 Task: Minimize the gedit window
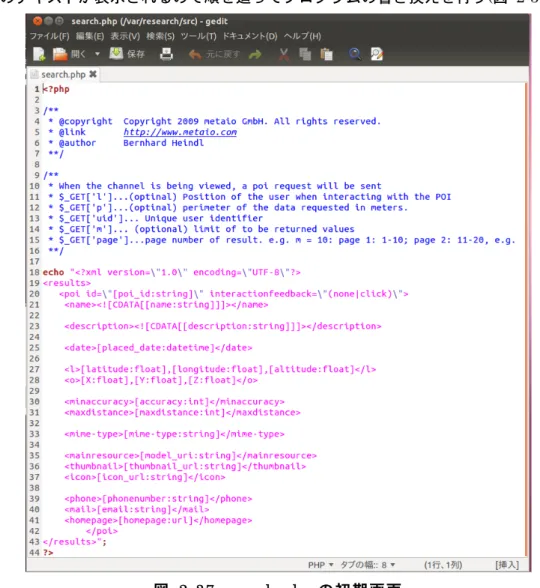click(48, 21)
